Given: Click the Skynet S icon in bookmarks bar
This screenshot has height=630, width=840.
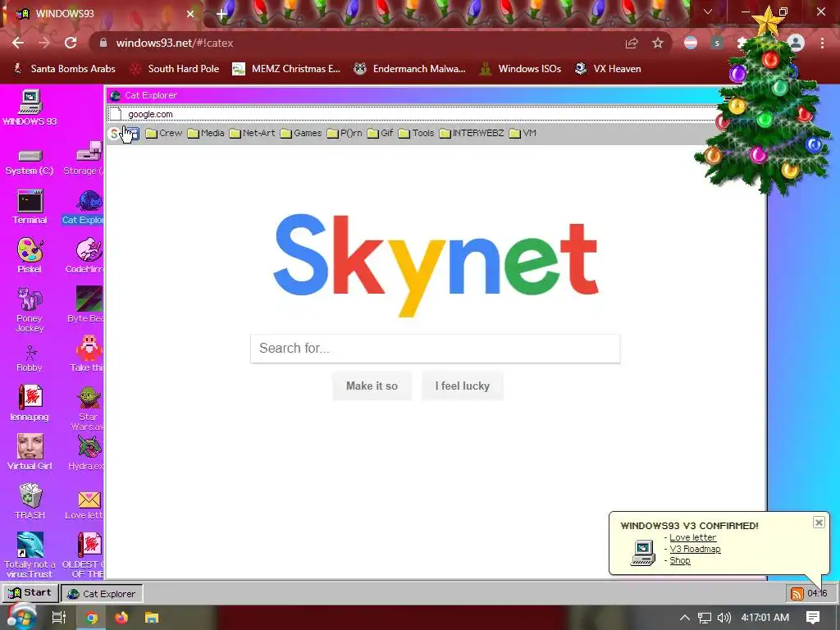Looking at the screenshot, I should tap(113, 134).
